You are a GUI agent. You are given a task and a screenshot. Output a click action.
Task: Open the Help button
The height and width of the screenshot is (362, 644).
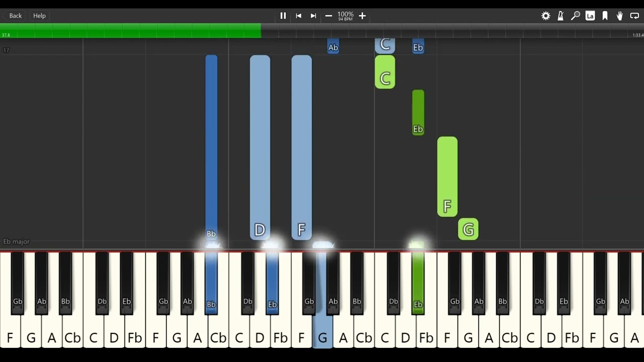click(x=39, y=16)
